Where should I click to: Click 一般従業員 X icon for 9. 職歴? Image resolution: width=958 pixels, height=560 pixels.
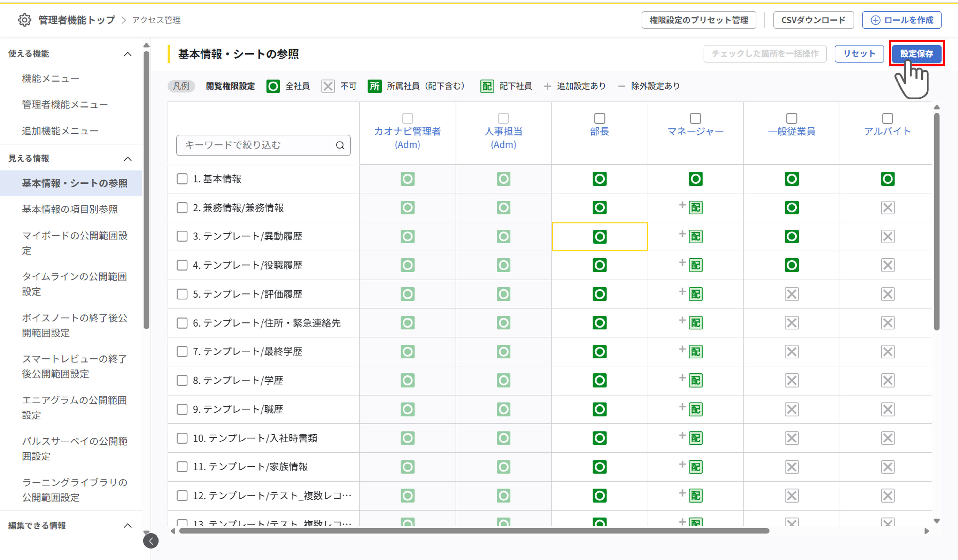click(792, 409)
